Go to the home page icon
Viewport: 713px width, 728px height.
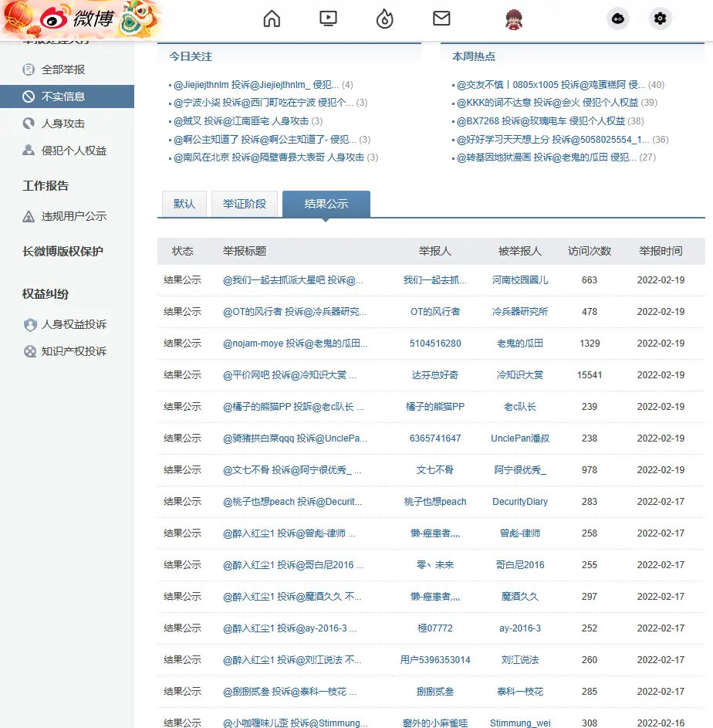tap(272, 19)
